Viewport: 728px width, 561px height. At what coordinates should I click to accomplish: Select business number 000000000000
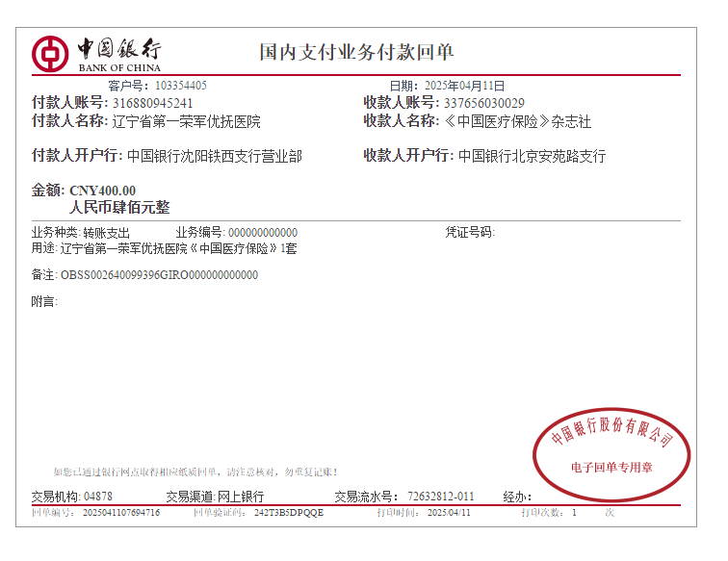(263, 233)
